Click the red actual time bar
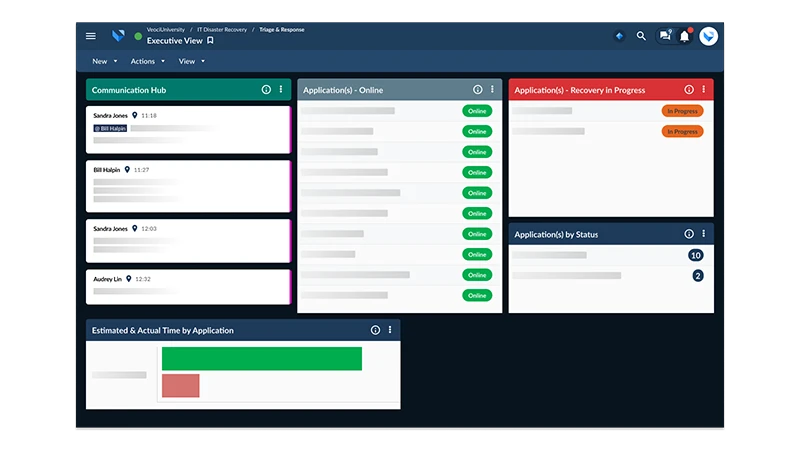 (x=181, y=385)
